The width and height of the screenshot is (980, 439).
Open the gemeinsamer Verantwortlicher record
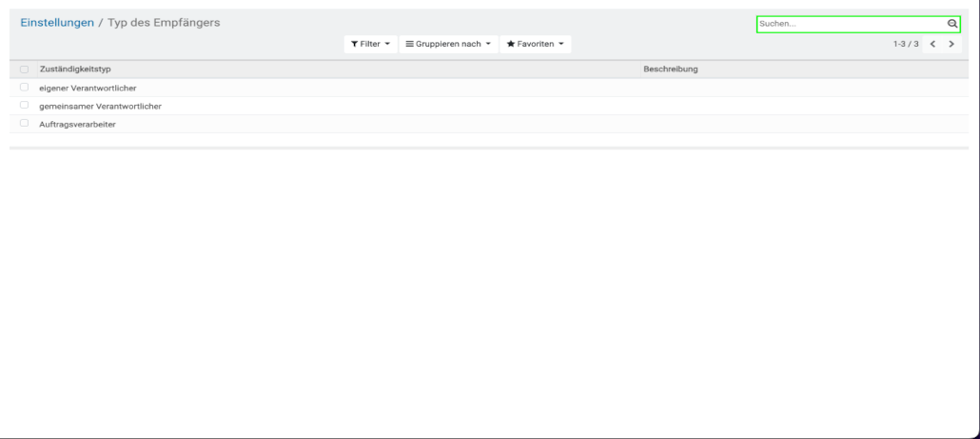tap(100, 107)
